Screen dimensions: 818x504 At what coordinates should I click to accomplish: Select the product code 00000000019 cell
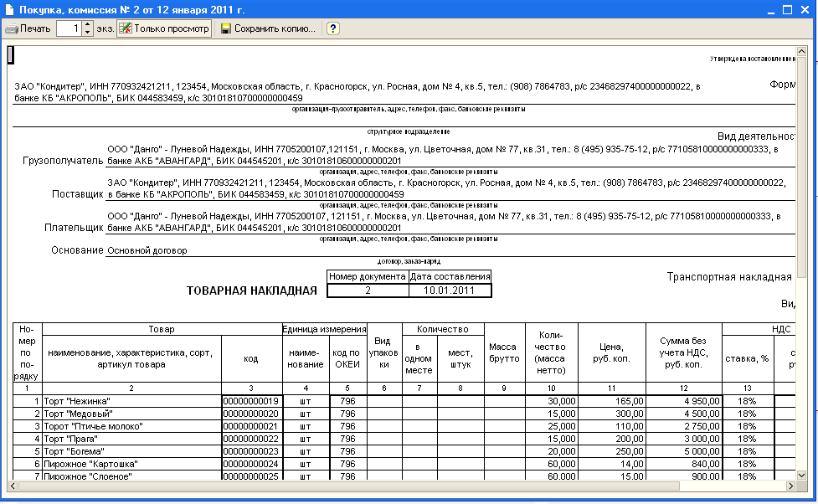[x=251, y=402]
